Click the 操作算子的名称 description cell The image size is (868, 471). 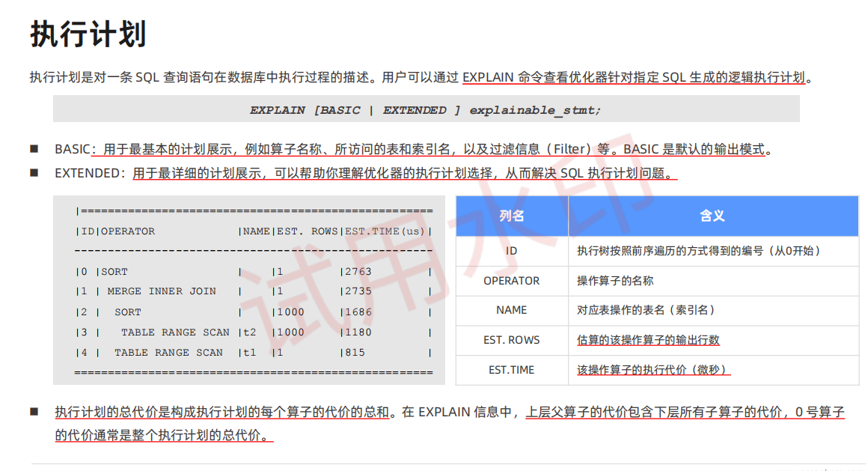pyautogui.click(x=615, y=281)
